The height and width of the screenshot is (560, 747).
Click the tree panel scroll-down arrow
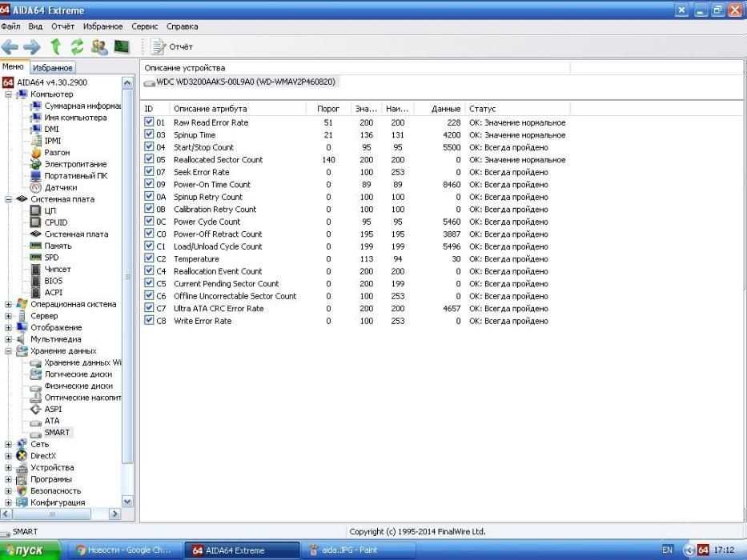[127, 502]
